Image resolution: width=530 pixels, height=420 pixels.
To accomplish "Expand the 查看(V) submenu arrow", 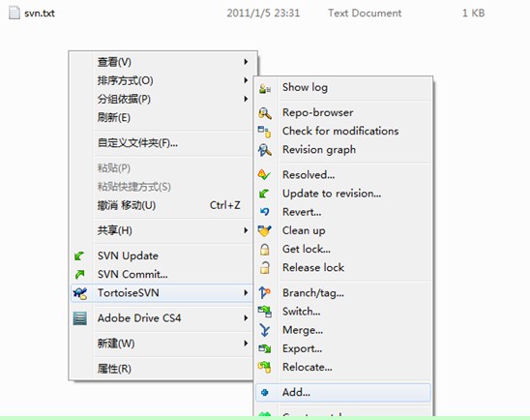I will click(246, 62).
